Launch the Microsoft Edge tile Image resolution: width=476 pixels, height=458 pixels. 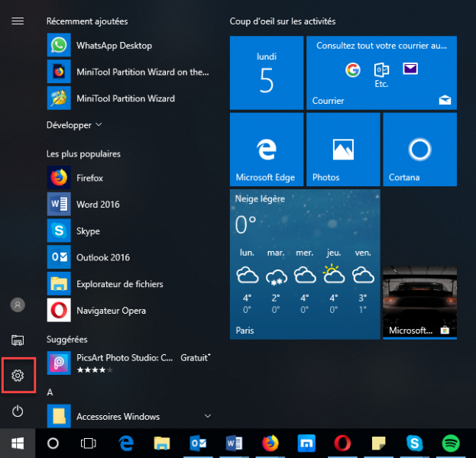click(x=267, y=149)
